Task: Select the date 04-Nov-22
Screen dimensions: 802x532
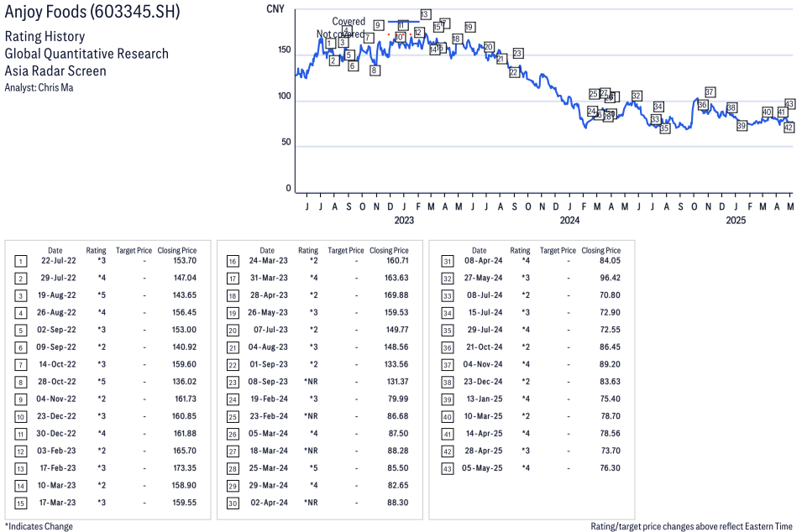Action: 55,399
